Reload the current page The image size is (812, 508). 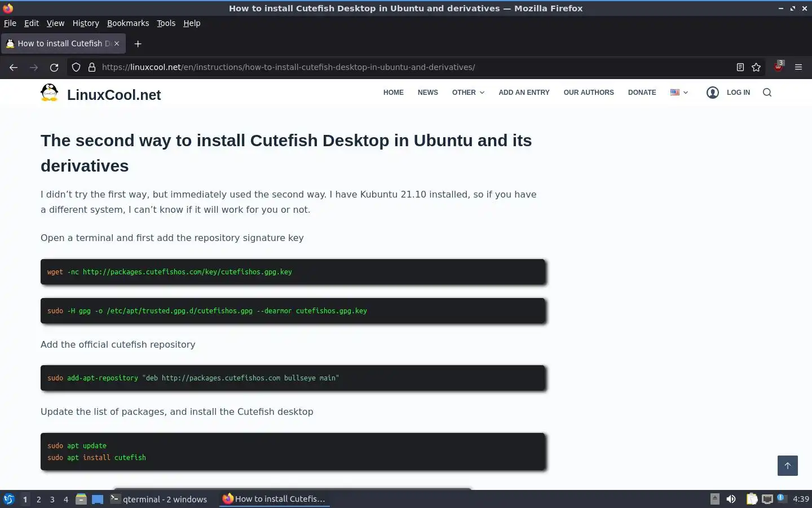tap(54, 67)
